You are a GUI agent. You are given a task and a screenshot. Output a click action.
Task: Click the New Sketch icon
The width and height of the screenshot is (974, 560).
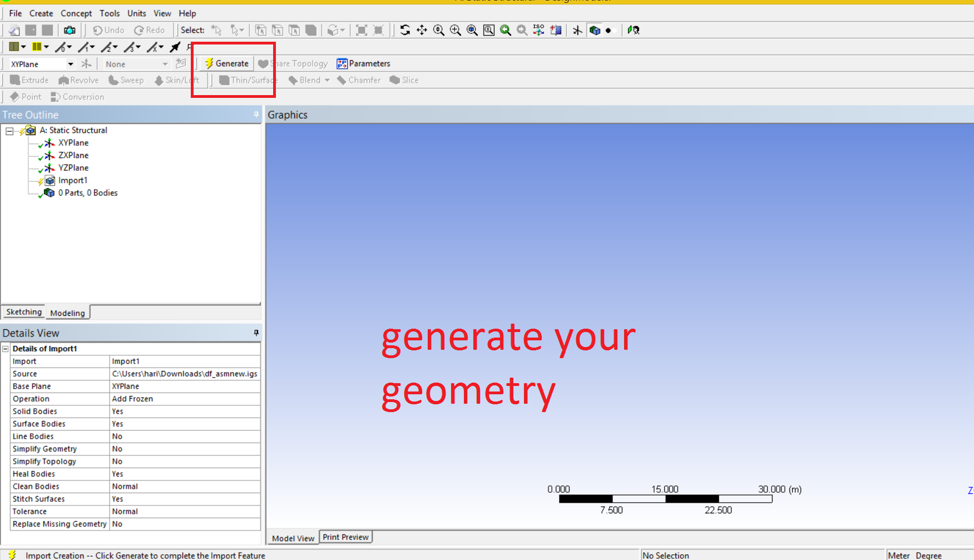point(181,63)
